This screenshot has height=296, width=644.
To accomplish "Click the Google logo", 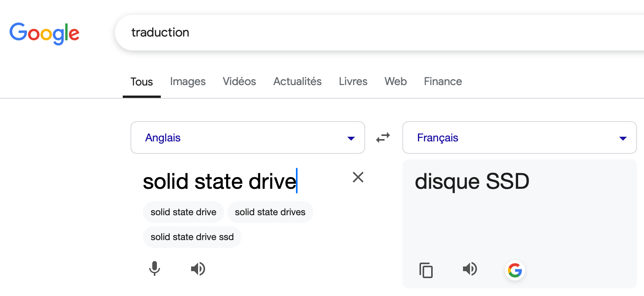I will point(44,33).
